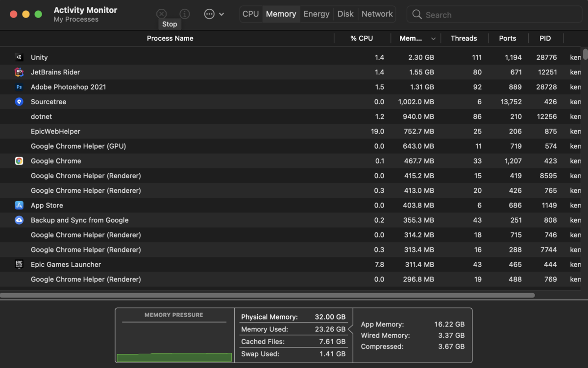The height and width of the screenshot is (368, 588).
Task: Click the Stop process toolbar icon
Action: coord(162,14)
